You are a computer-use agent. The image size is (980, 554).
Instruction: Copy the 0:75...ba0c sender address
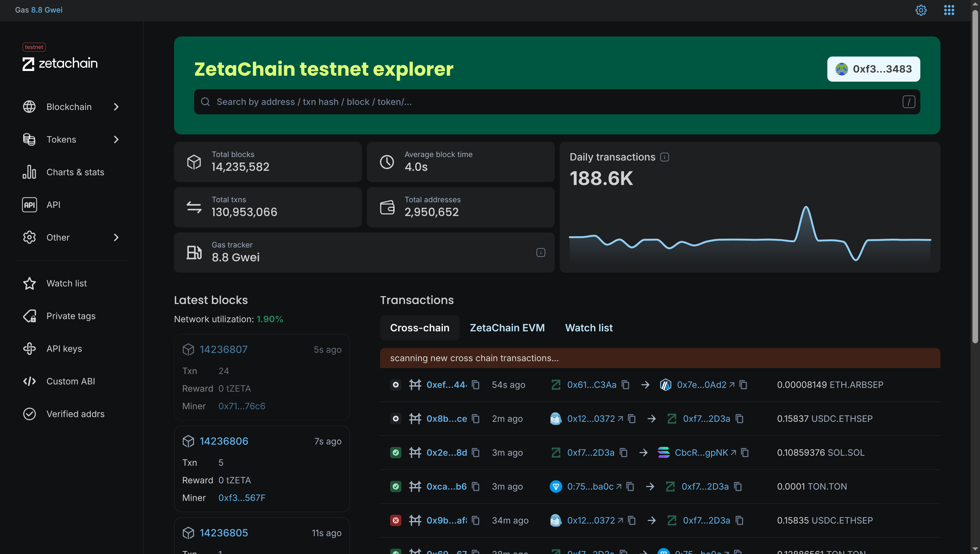[x=630, y=486]
